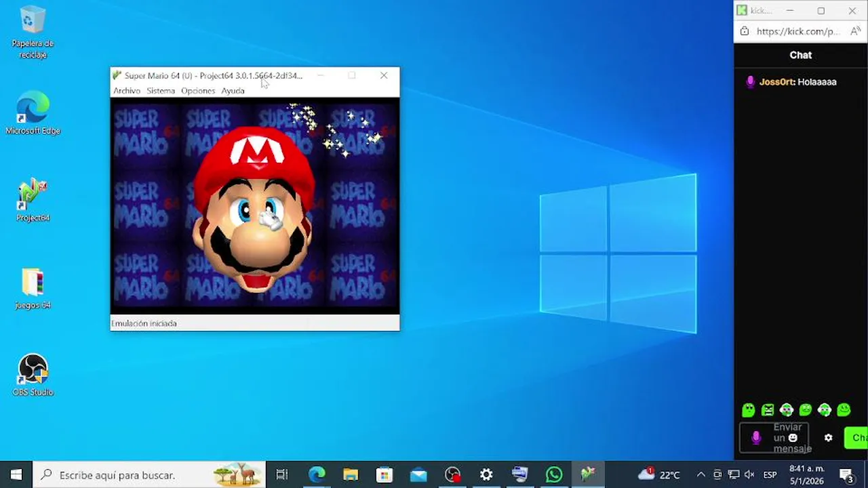868x488 pixels.
Task: Open the Windows Start menu
Action: (16, 474)
